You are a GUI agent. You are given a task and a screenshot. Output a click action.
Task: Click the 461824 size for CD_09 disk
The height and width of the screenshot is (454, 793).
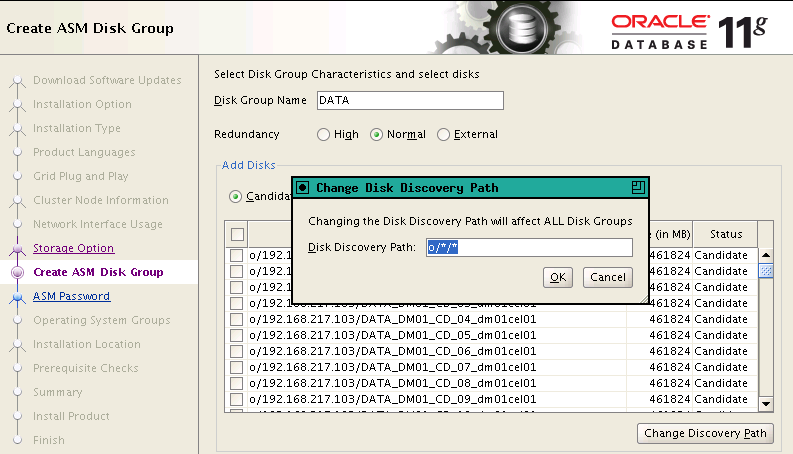(x=670, y=399)
